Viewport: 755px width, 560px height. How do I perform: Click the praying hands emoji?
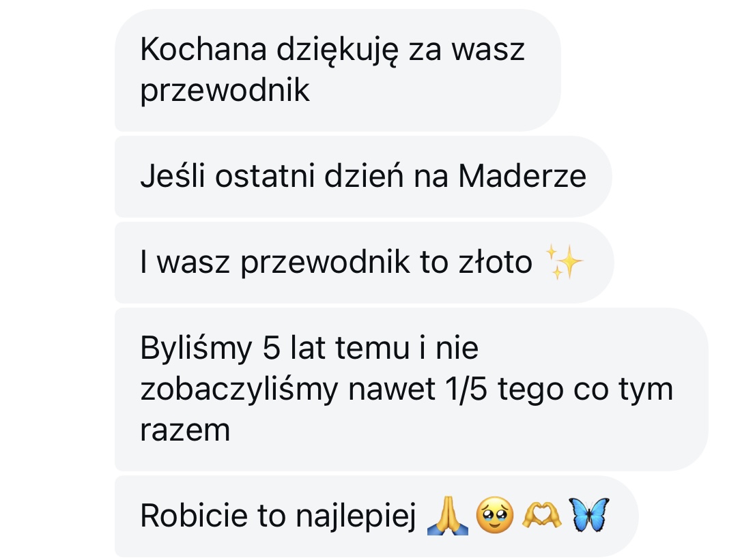pyautogui.click(x=447, y=516)
